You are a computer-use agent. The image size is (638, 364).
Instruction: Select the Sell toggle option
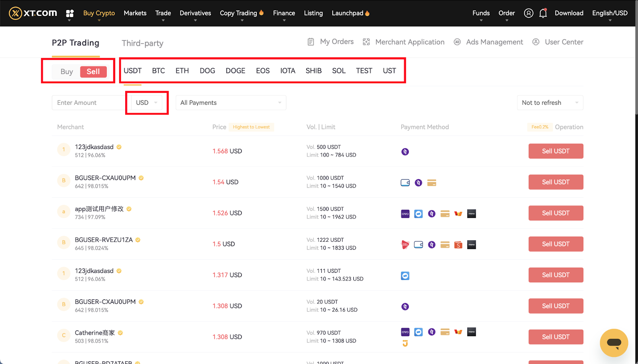point(93,72)
